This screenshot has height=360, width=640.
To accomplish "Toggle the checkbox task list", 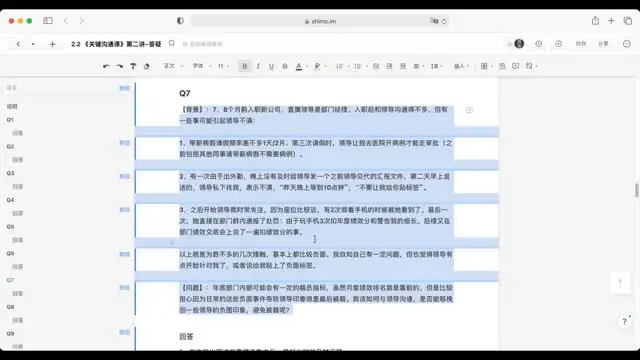I will [376, 66].
